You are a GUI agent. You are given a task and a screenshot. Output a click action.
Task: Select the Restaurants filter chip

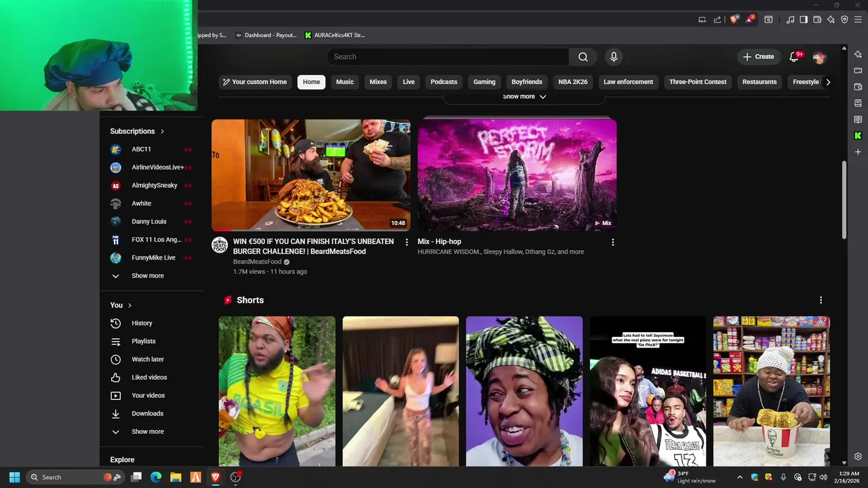tap(759, 82)
